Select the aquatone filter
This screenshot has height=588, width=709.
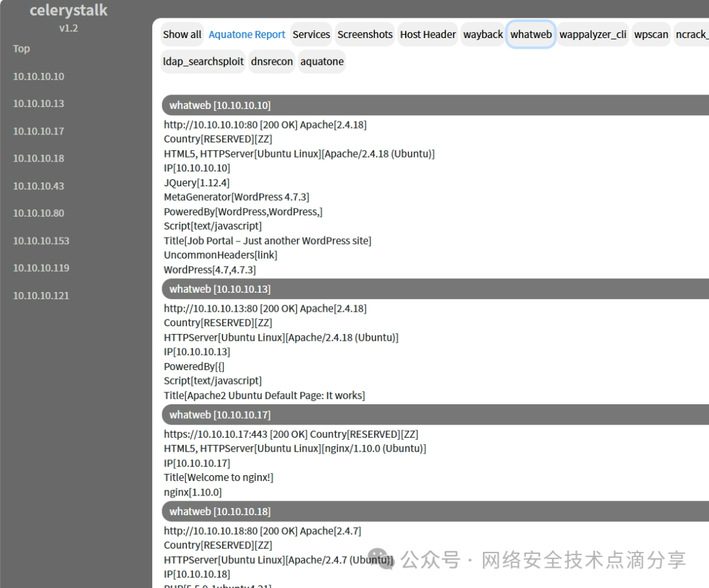(322, 62)
